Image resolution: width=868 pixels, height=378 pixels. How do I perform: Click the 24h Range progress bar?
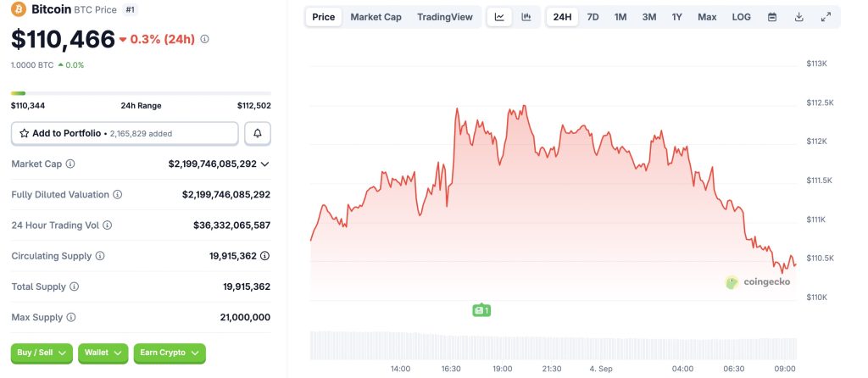[x=141, y=93]
